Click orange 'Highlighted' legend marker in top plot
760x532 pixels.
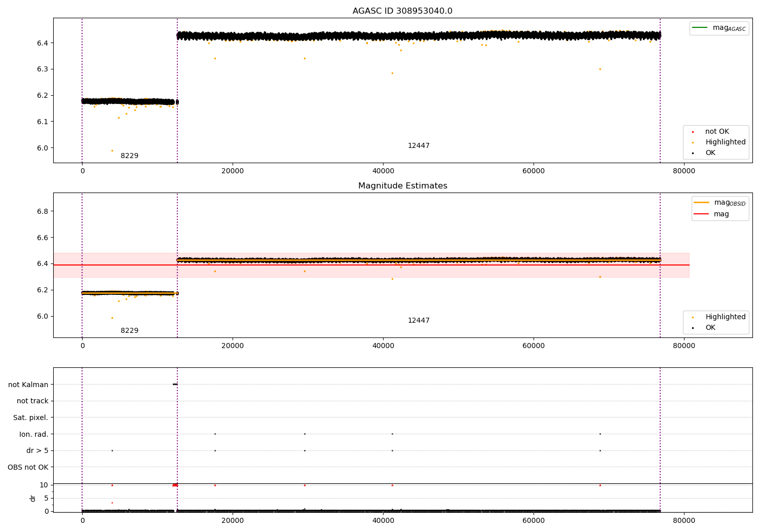pyautogui.click(x=693, y=142)
